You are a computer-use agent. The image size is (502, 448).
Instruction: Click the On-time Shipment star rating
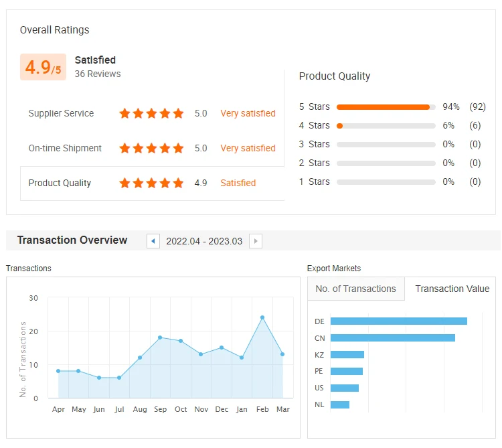[151, 149]
